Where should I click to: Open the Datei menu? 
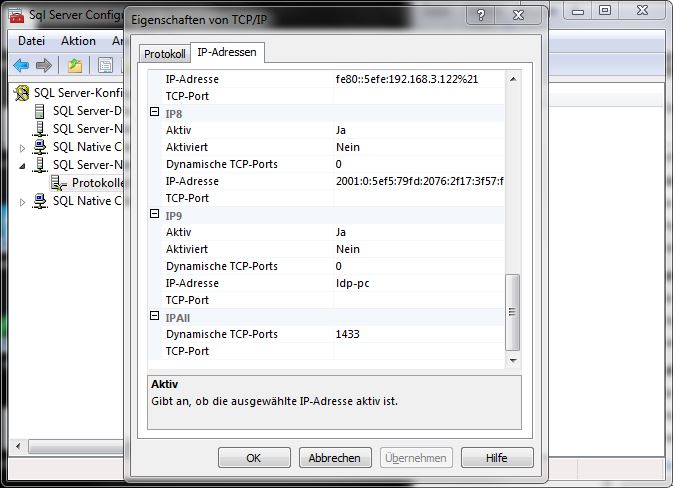point(32,41)
